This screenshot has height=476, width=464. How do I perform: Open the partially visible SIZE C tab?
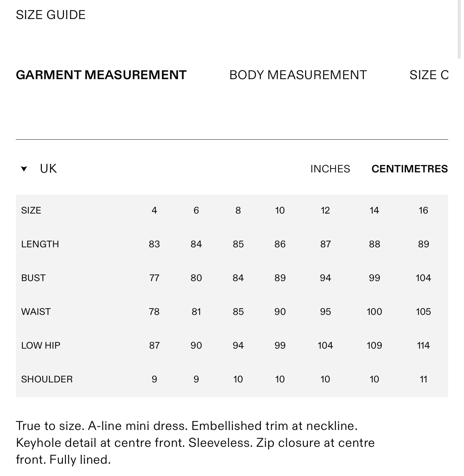[x=429, y=75]
